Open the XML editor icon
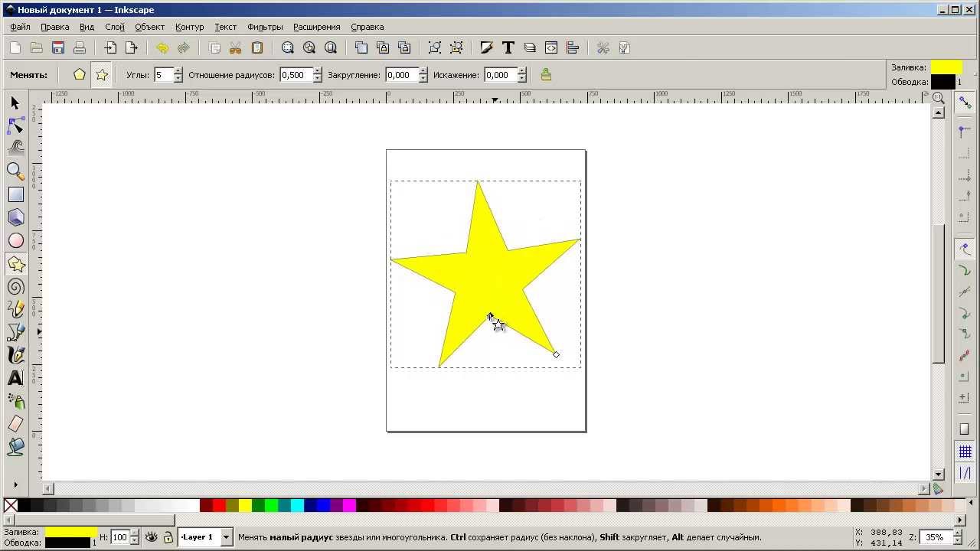The image size is (980, 551). coord(551,47)
